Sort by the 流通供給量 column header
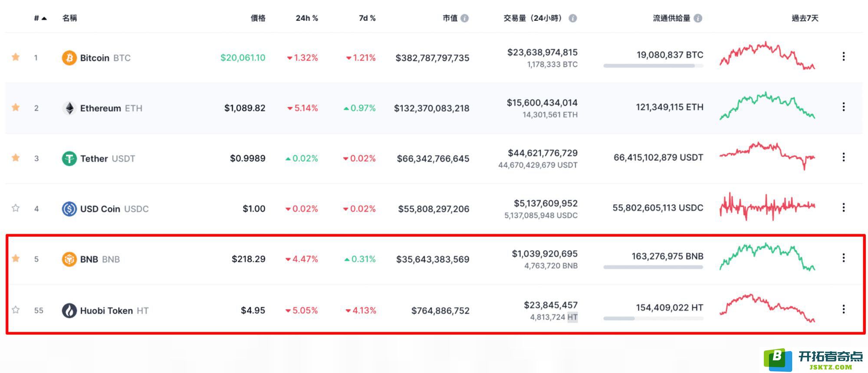This screenshot has width=868, height=373. (671, 18)
